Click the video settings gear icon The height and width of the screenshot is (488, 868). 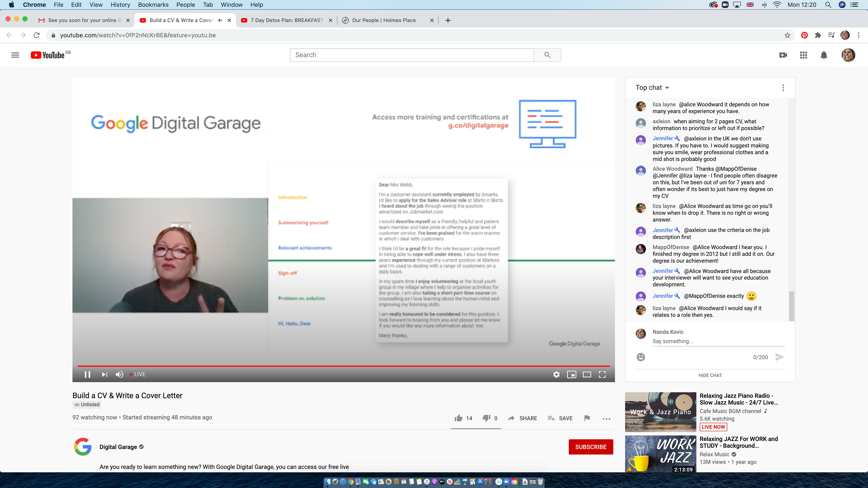point(556,374)
